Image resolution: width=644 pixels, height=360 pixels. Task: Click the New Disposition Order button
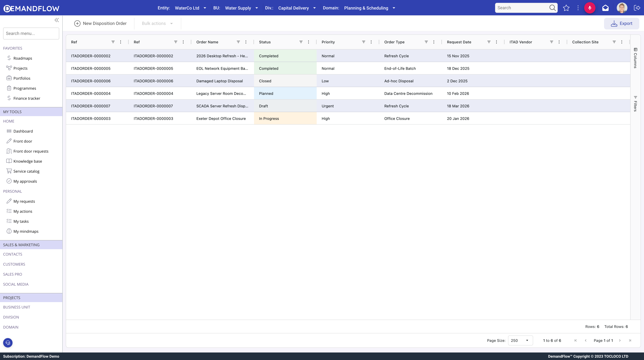pos(101,23)
